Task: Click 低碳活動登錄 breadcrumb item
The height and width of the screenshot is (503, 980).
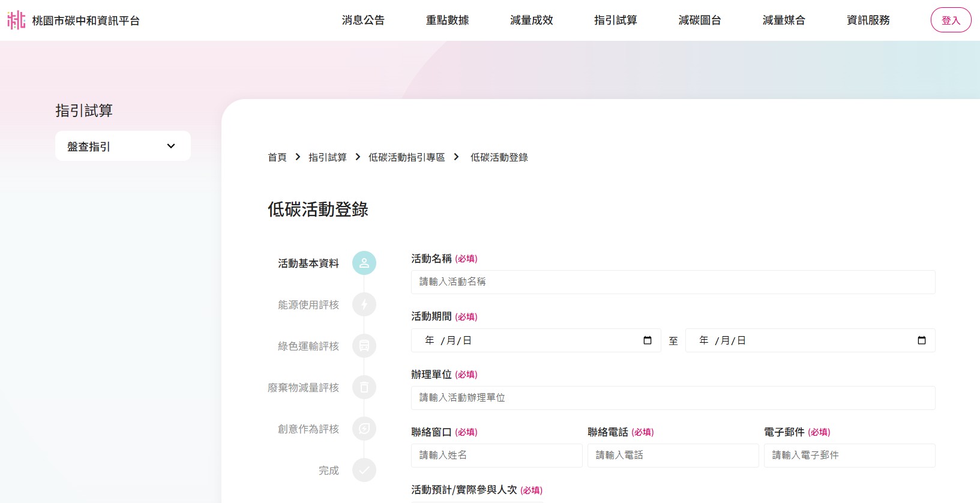Action: [499, 157]
